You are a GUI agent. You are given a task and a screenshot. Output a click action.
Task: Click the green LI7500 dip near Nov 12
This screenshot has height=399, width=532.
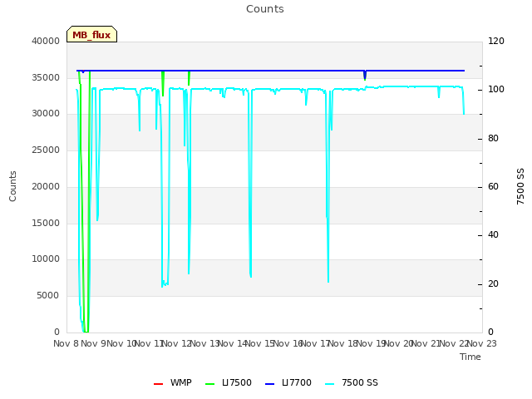click(x=189, y=78)
